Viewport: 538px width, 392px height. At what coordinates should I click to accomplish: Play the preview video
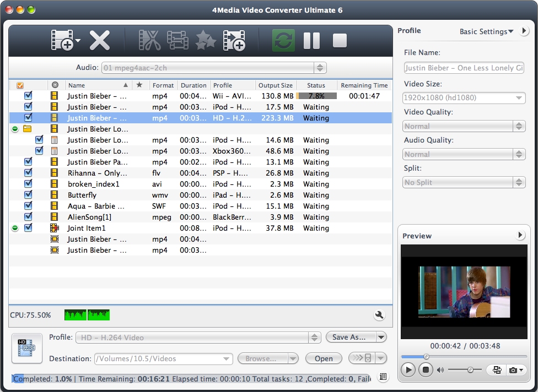click(408, 370)
